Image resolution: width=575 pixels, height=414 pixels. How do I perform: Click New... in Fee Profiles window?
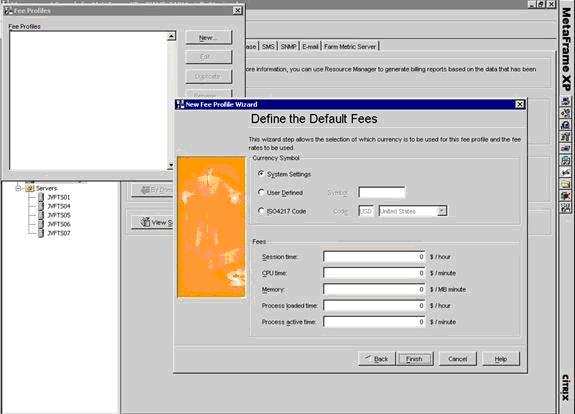(209, 37)
